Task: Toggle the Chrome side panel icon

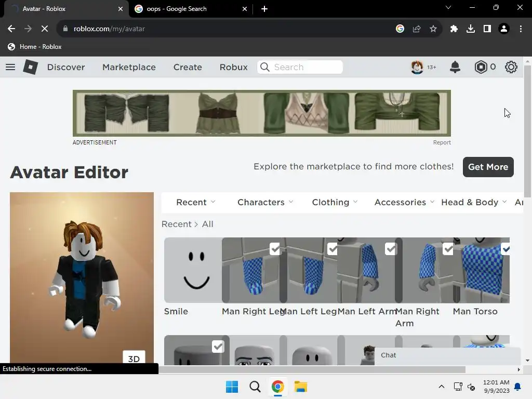Action: (x=487, y=29)
